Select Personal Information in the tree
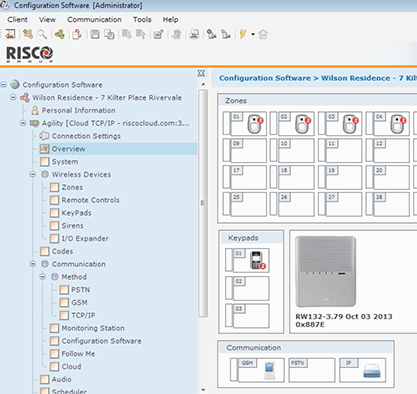417x394 pixels. pos(78,110)
